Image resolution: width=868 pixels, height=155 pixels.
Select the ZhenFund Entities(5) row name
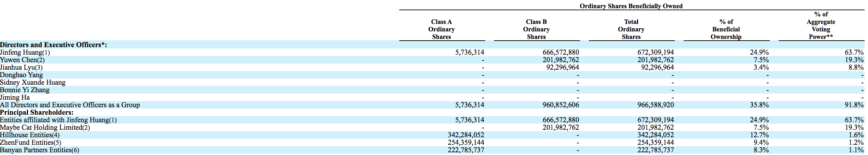31,142
